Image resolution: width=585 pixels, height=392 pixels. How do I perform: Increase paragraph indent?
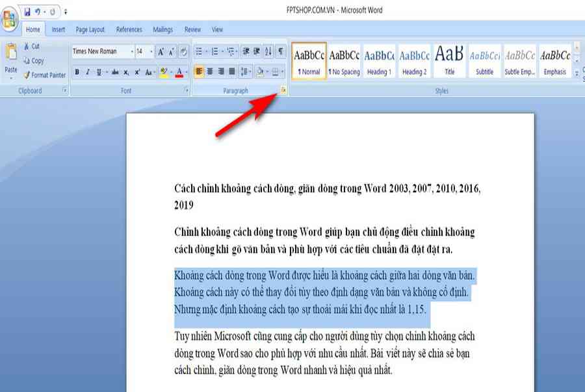click(257, 51)
